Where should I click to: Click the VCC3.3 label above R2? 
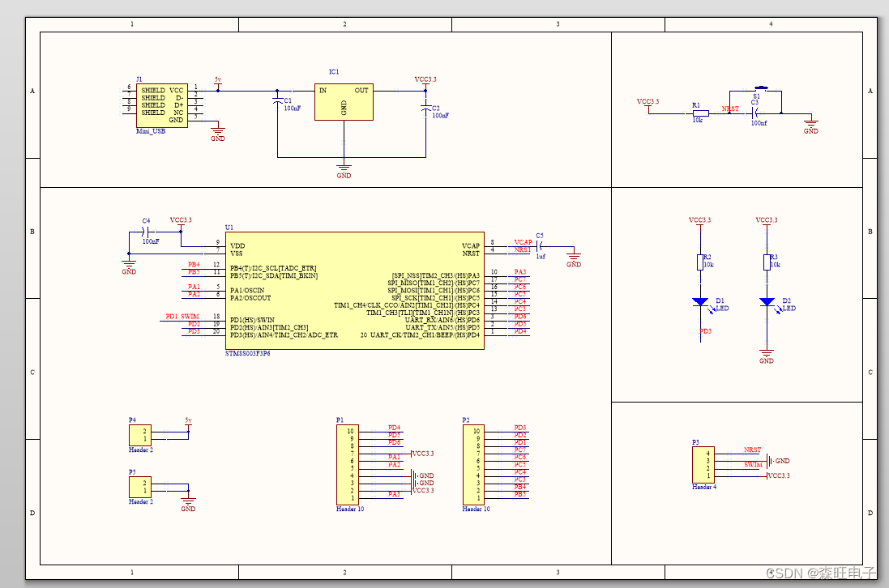699,219
